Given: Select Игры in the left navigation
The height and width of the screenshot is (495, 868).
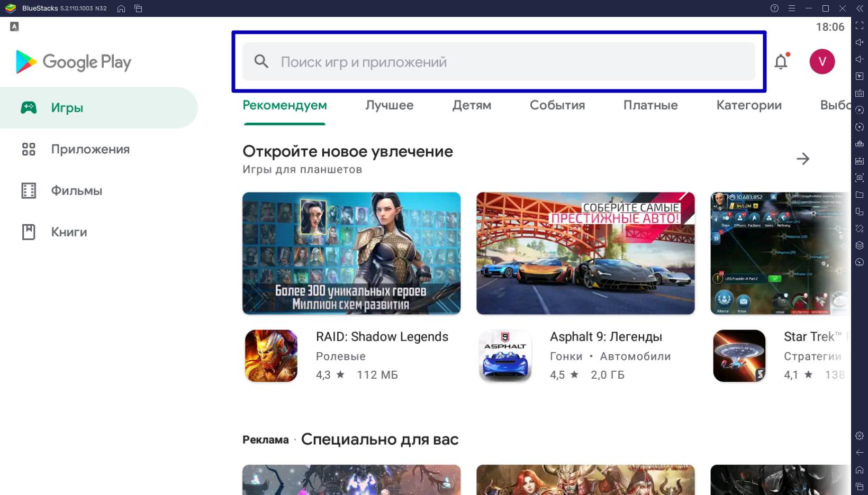Looking at the screenshot, I should [99, 108].
